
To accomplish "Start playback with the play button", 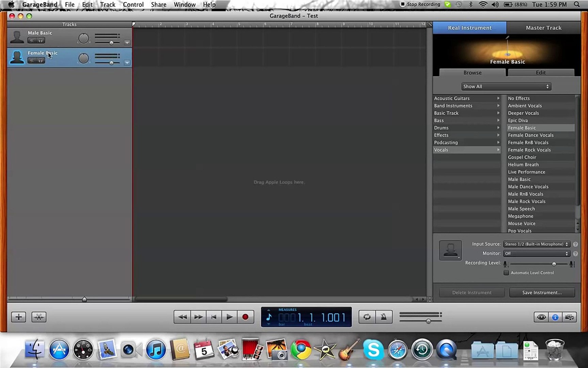I will point(229,317).
